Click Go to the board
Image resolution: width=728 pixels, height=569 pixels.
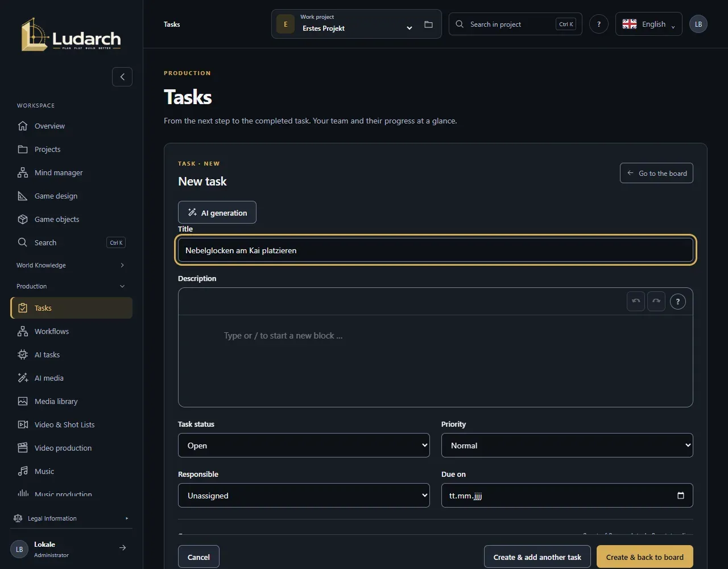[x=656, y=174]
